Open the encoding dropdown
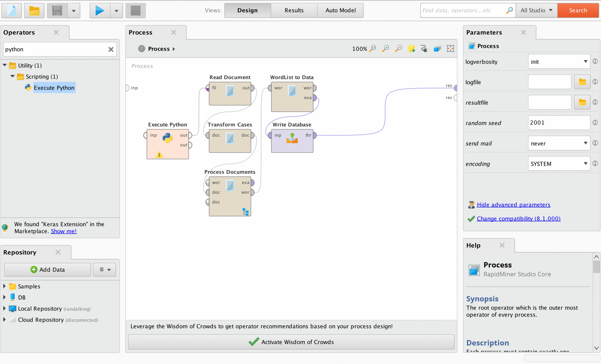601x364 pixels. pos(559,164)
